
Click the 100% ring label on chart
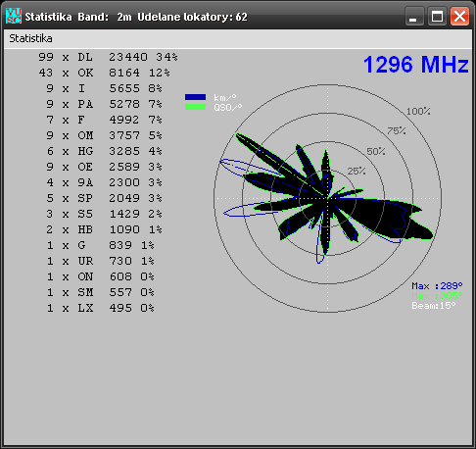(x=418, y=112)
